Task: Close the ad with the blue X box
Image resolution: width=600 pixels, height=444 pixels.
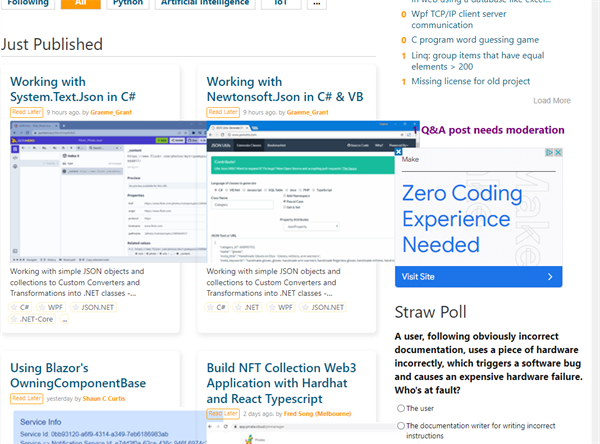Action: pos(398,152)
